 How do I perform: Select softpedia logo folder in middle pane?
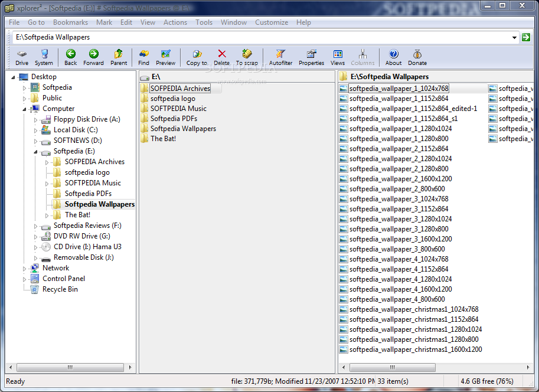click(x=172, y=99)
